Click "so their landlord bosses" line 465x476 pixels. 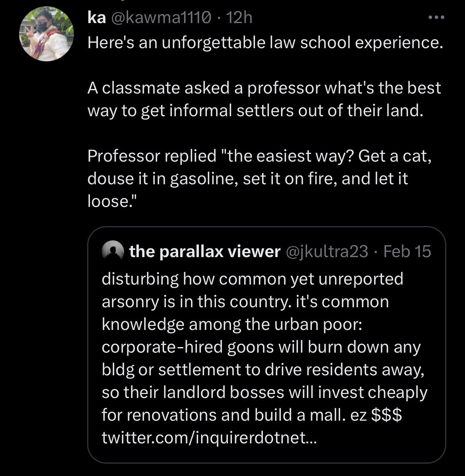pos(265,392)
